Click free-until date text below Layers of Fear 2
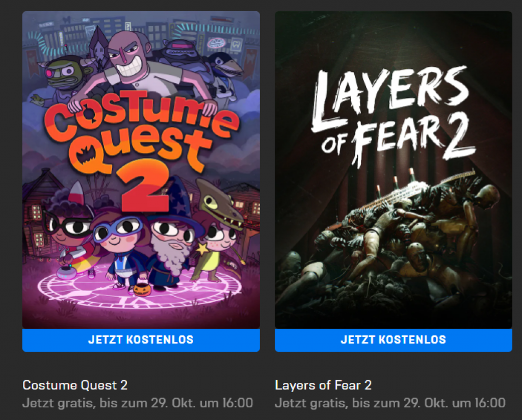This screenshot has height=420, width=522. [x=390, y=403]
